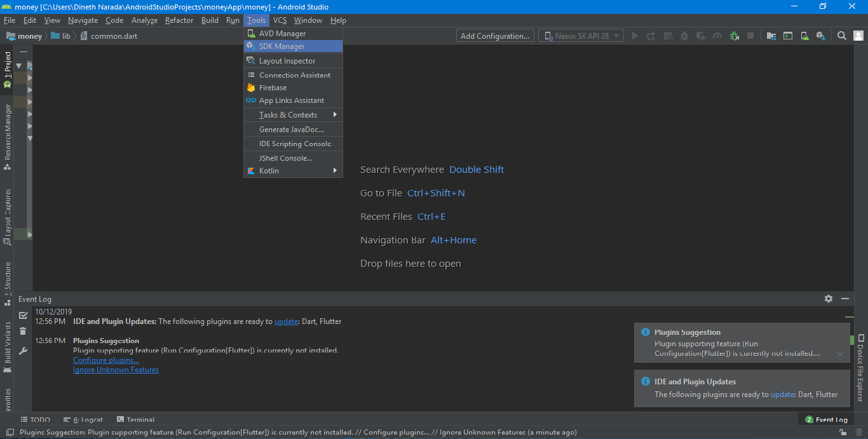868x439 pixels.
Task: Click the Profile app gauge icon
Action: [x=717, y=36]
